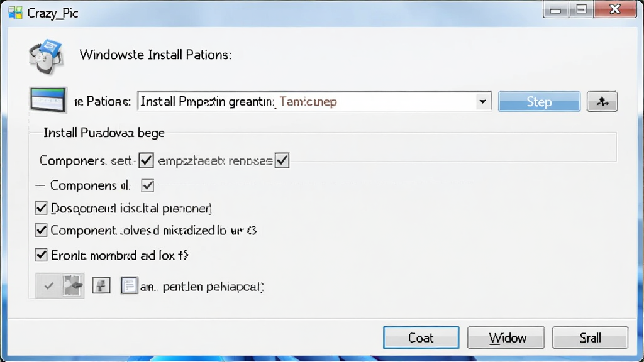Click the Coat button
Image resolution: width=644 pixels, height=362 pixels.
point(421,337)
